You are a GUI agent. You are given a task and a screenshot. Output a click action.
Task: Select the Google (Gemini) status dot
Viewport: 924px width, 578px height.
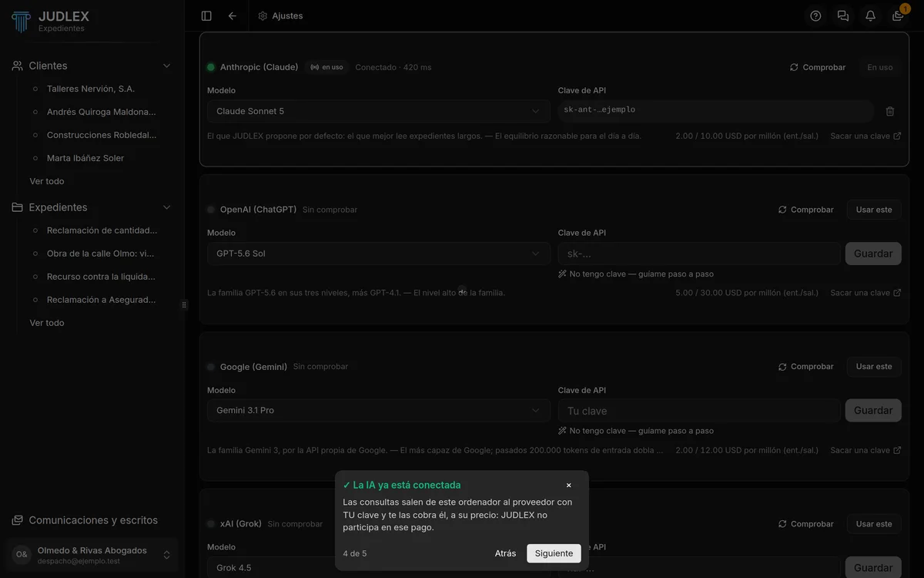[211, 367]
